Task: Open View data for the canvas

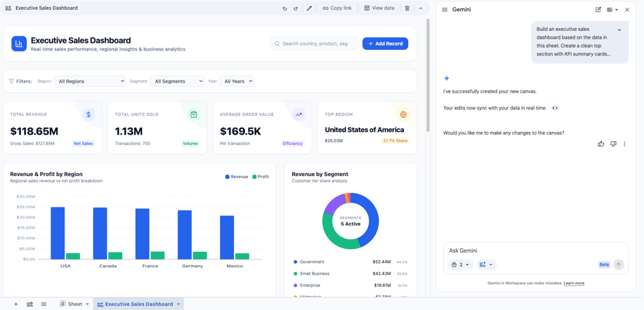Action: pos(379,8)
